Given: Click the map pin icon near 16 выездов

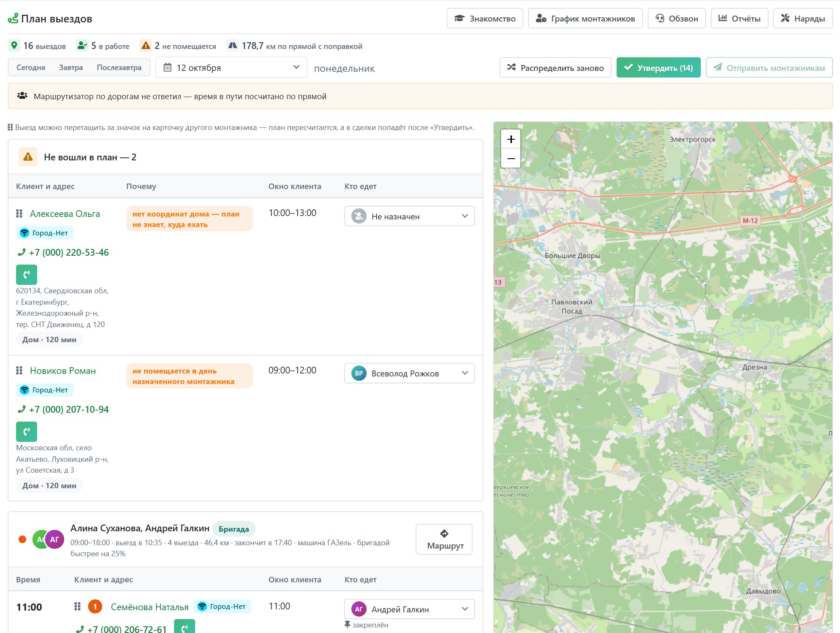Looking at the screenshot, I should click(x=14, y=45).
